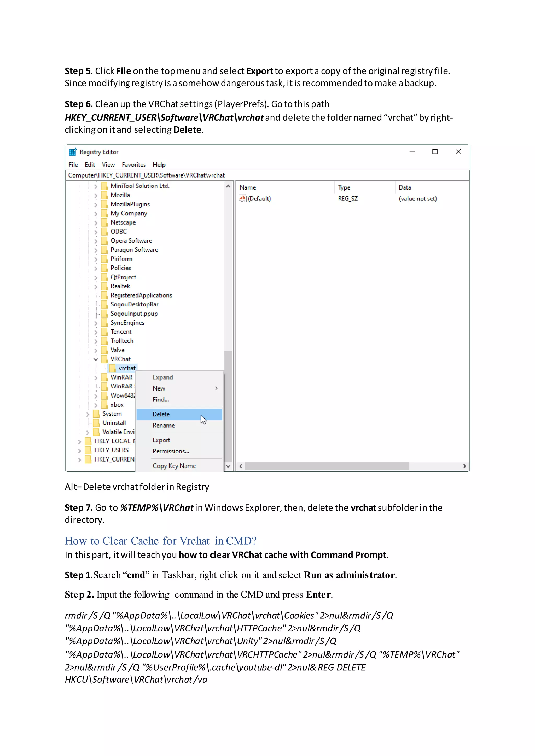Select Export from the context menu
535x756 pixels.
coord(161,440)
